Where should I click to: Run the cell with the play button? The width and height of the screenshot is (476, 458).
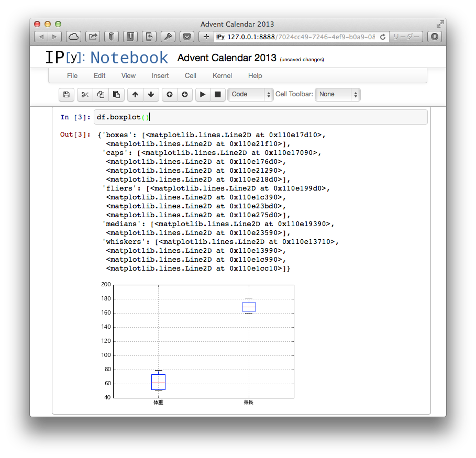tap(203, 94)
